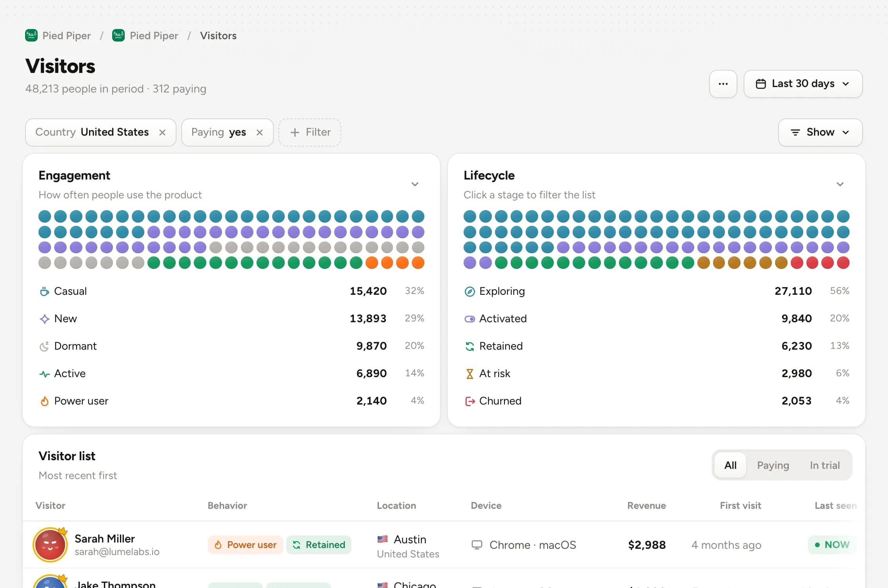
Task: Click the monitor device icon for Sarah Miller
Action: [x=477, y=545]
